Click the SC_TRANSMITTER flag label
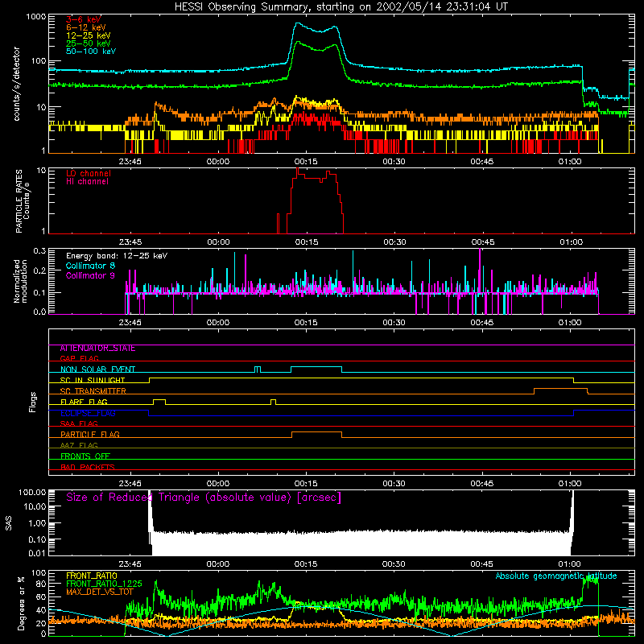This screenshot has height=644, width=644. coord(93,391)
